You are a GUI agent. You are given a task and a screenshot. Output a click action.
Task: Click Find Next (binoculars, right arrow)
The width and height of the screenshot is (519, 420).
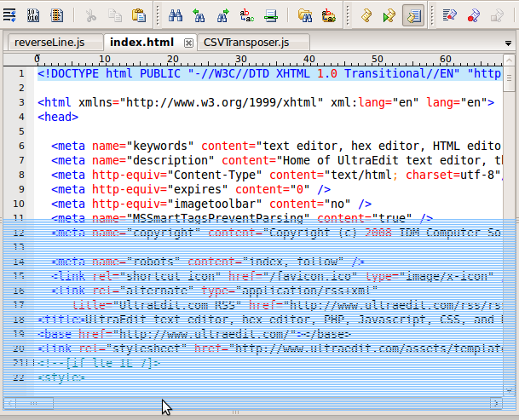pos(222,15)
